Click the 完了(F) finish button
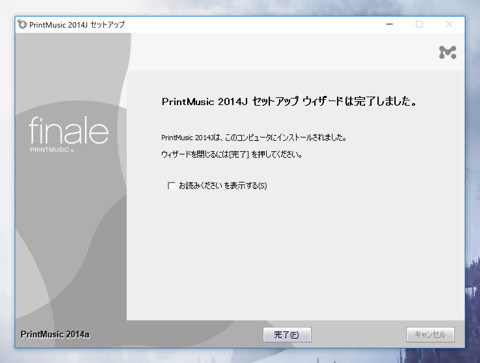The height and width of the screenshot is (363, 480). tap(287, 334)
